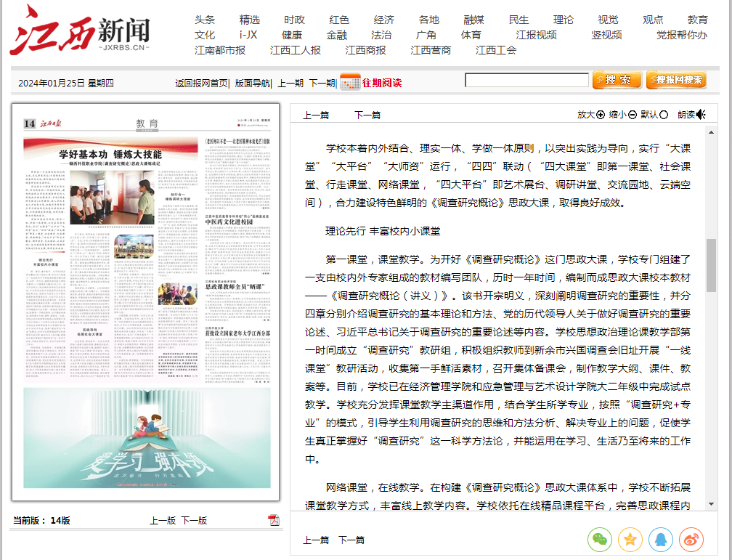Share article via QQ penguin icon
Viewport: 732px width, 560px height.
(661, 539)
